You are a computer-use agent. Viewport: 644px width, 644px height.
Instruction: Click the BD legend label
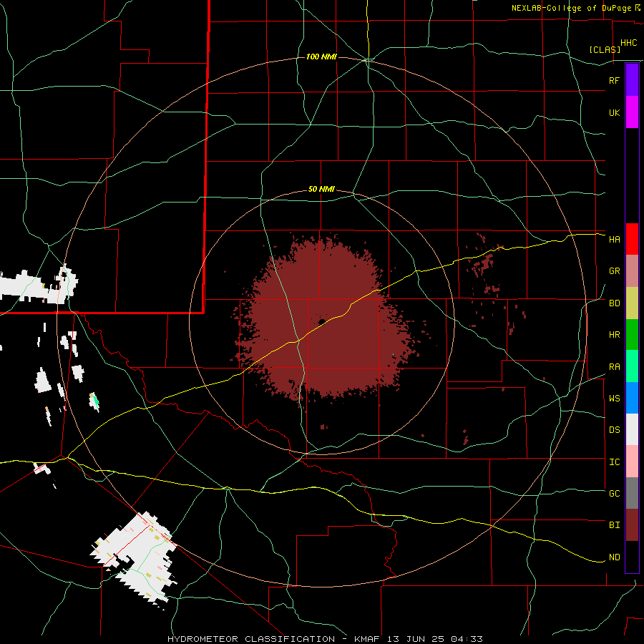(x=614, y=303)
